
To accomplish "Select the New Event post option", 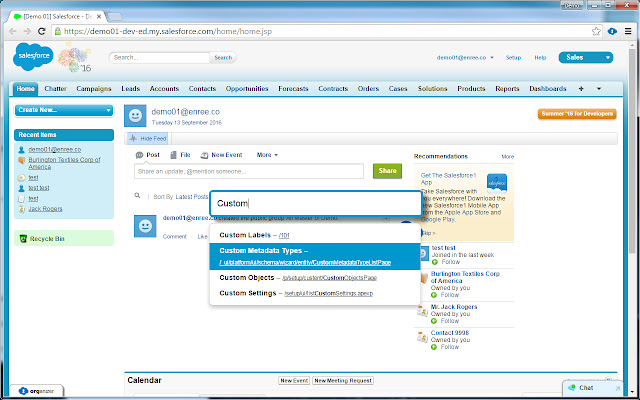I will 221,155.
